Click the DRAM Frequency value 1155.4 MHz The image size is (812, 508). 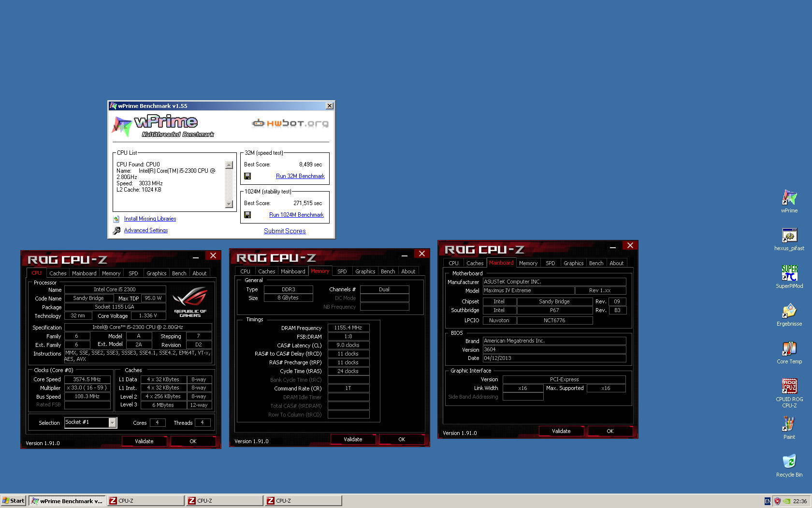coord(348,328)
